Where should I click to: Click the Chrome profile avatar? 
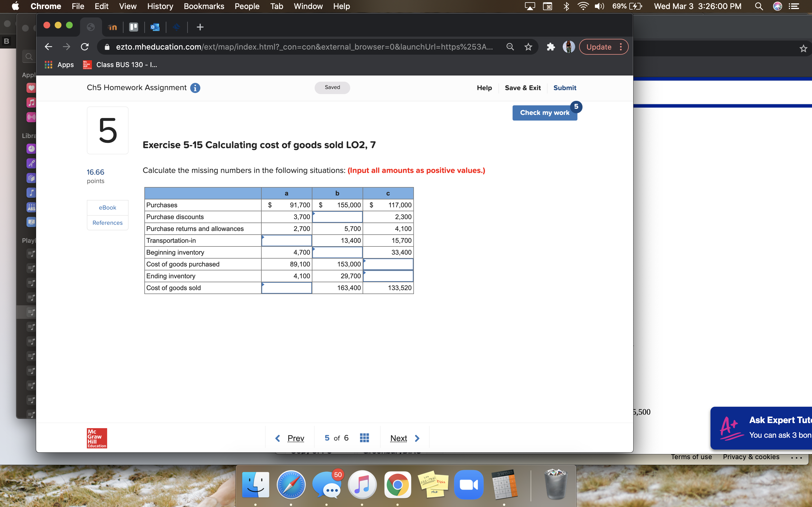coord(568,46)
